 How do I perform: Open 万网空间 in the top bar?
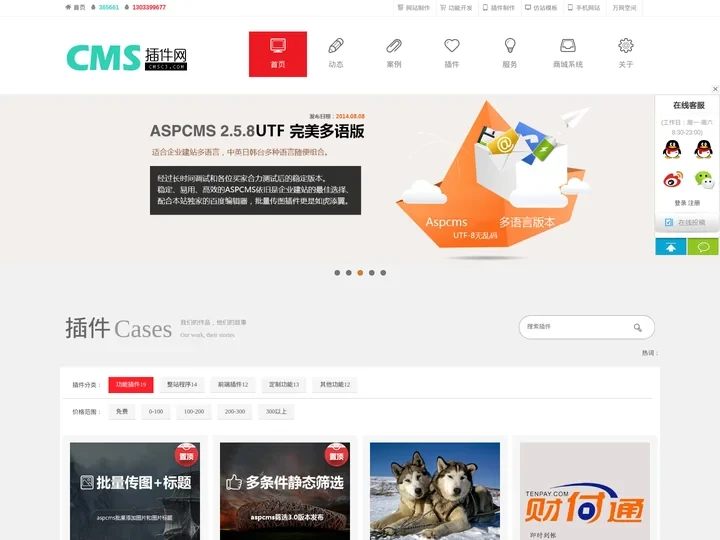pyautogui.click(x=624, y=8)
